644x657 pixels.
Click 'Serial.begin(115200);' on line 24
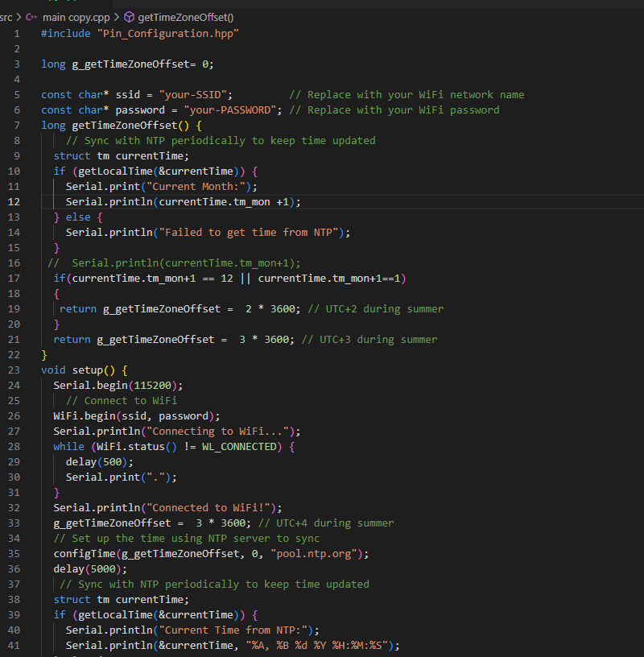pyautogui.click(x=118, y=386)
